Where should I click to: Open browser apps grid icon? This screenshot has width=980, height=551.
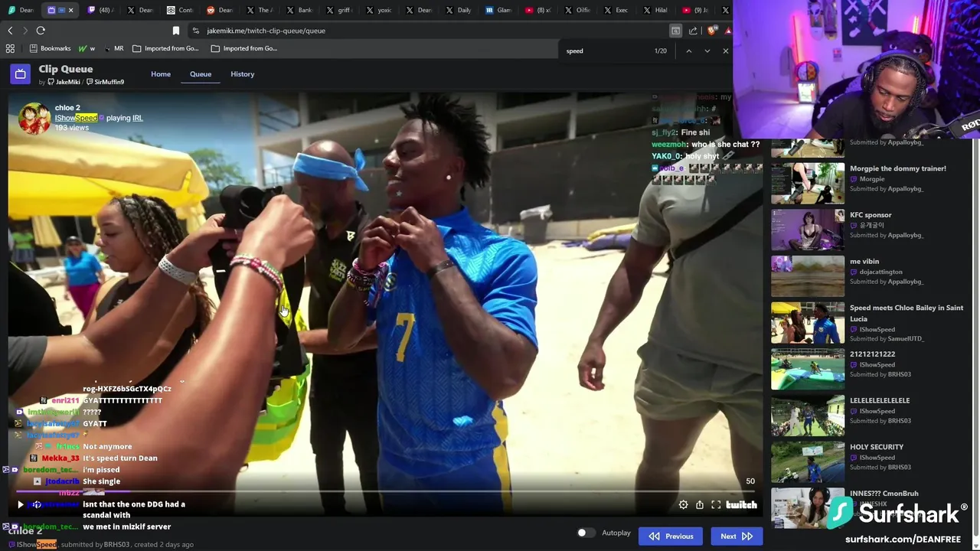[x=10, y=48]
